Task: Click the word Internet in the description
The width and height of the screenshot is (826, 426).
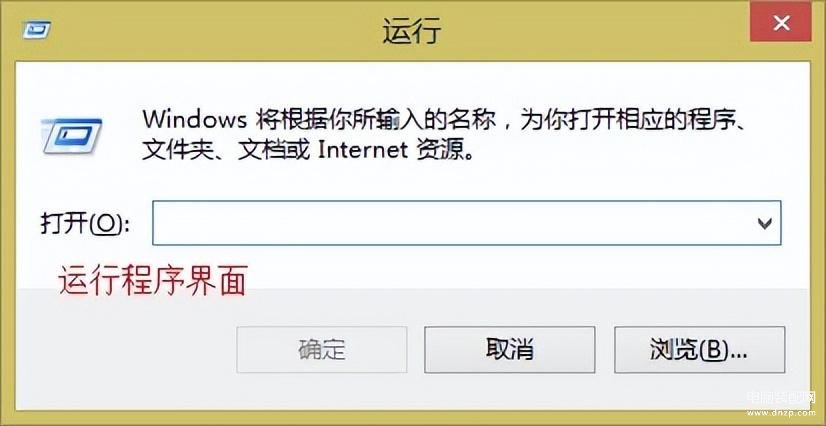Action: [x=363, y=151]
